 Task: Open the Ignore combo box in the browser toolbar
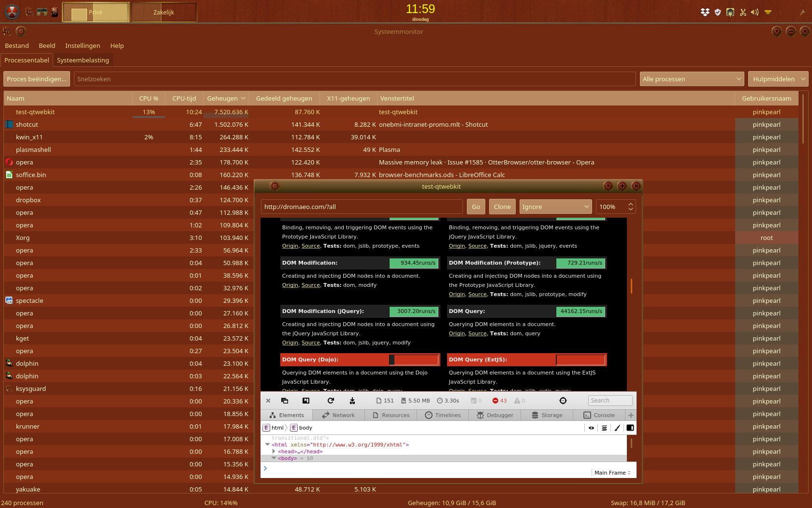pos(555,207)
